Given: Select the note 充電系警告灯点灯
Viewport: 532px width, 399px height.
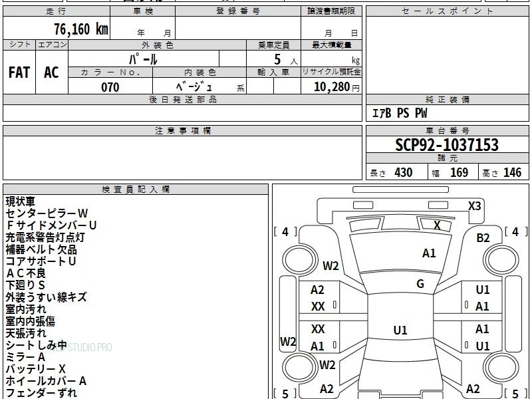Looking at the screenshot, I should [x=45, y=237].
